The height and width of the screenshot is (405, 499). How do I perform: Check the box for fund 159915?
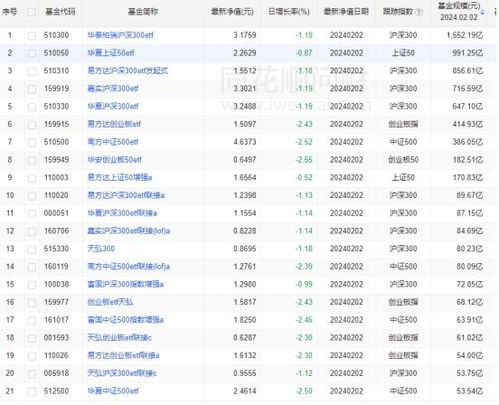coord(32,125)
